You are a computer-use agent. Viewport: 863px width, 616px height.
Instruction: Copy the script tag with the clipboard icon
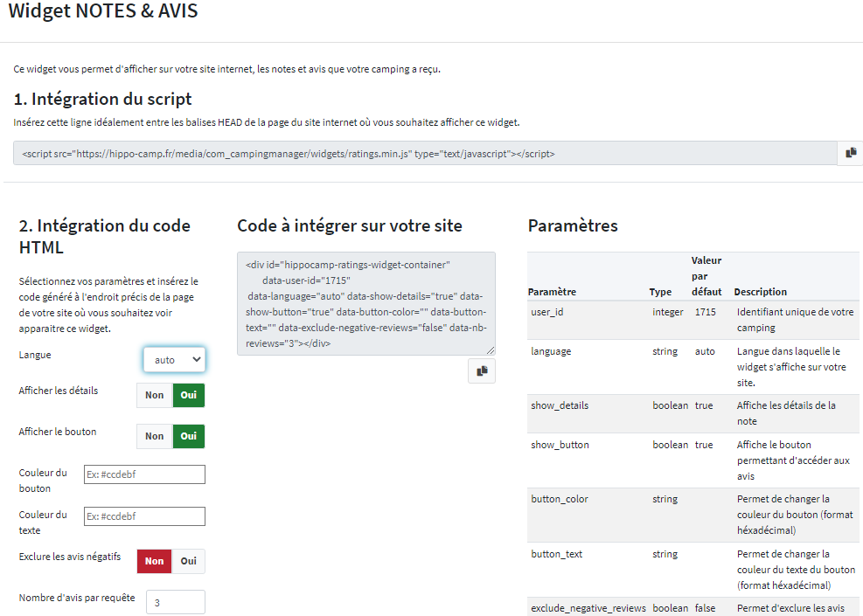click(x=851, y=153)
